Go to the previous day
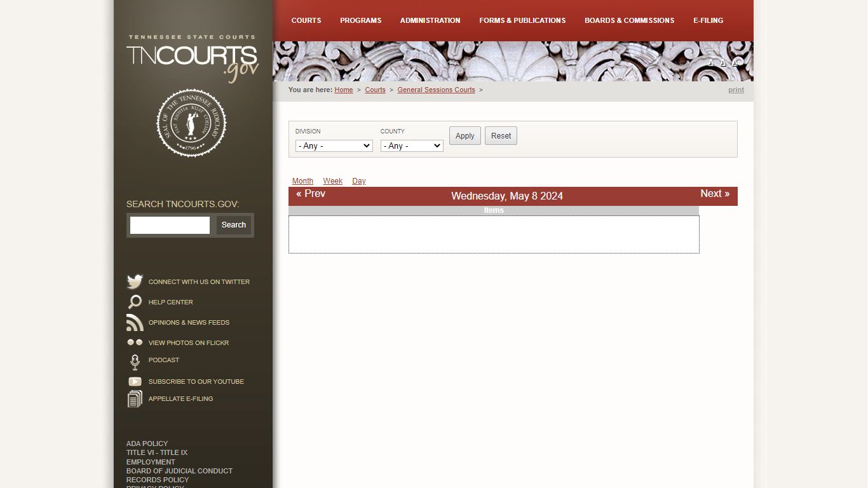This screenshot has width=868, height=488. click(x=311, y=194)
